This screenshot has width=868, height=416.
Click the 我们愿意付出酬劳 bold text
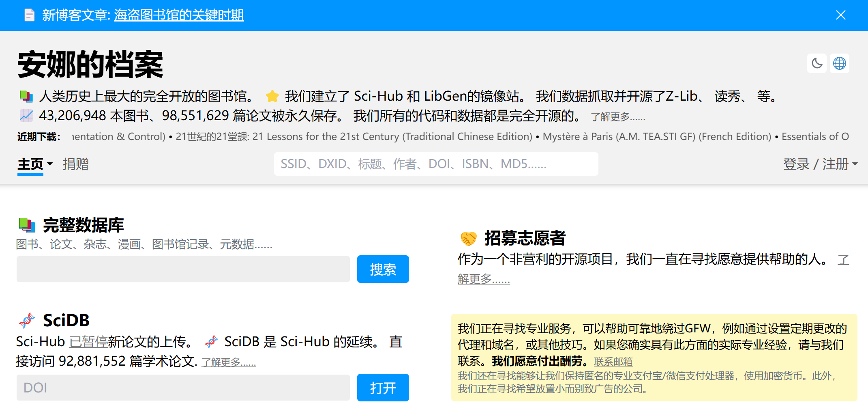pyautogui.click(x=540, y=361)
